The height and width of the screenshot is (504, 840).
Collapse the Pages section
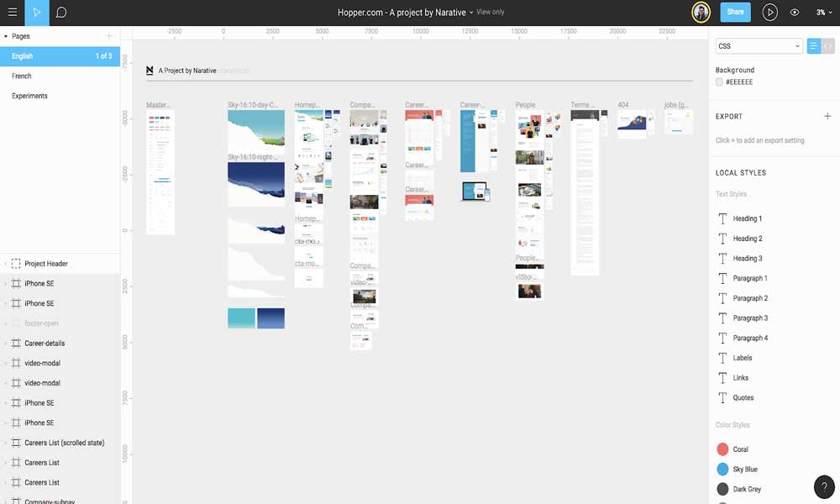[x=7, y=36]
